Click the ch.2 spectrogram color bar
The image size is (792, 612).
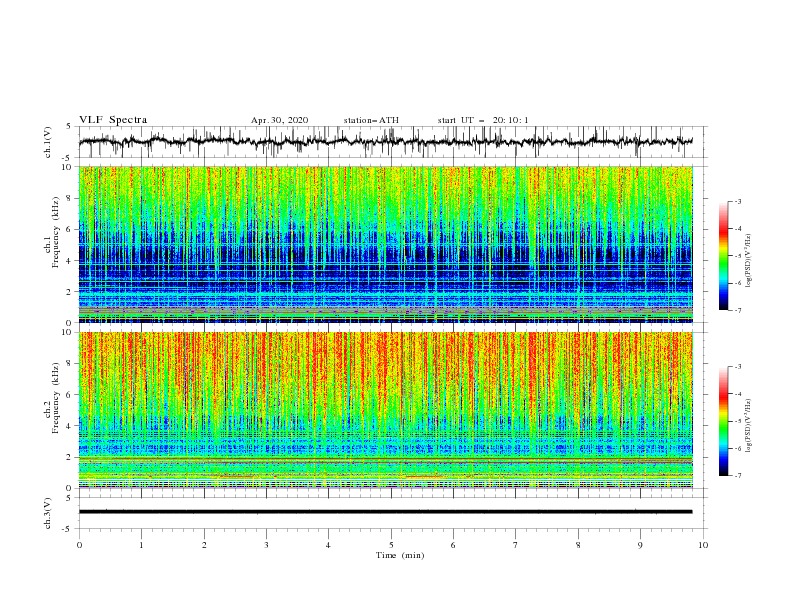tap(723, 421)
